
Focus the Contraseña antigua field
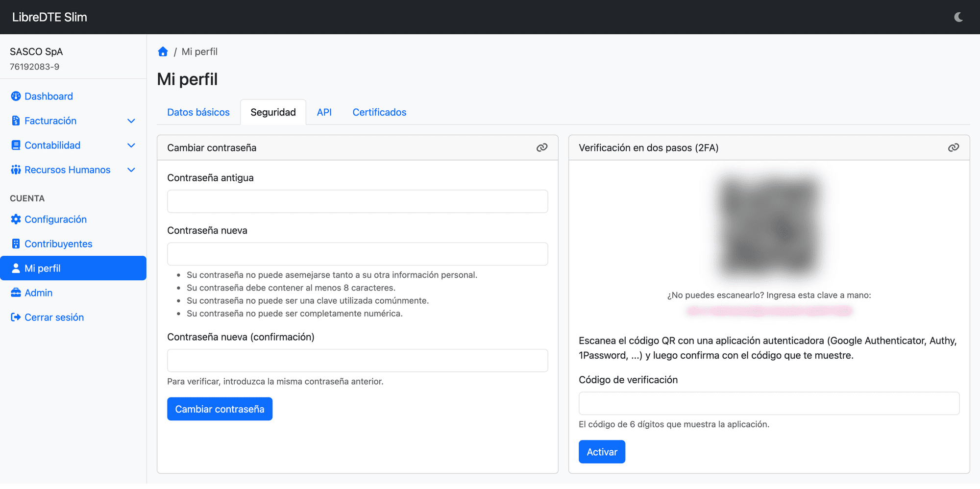(358, 201)
